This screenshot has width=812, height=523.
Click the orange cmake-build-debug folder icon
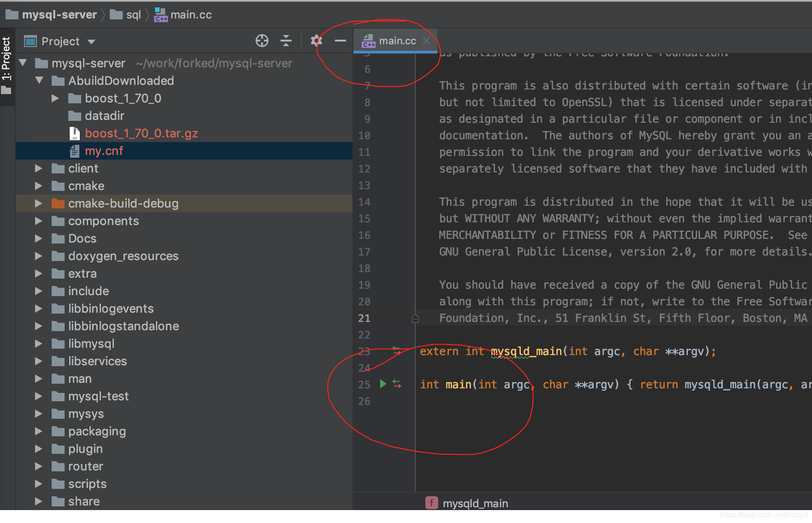click(58, 203)
